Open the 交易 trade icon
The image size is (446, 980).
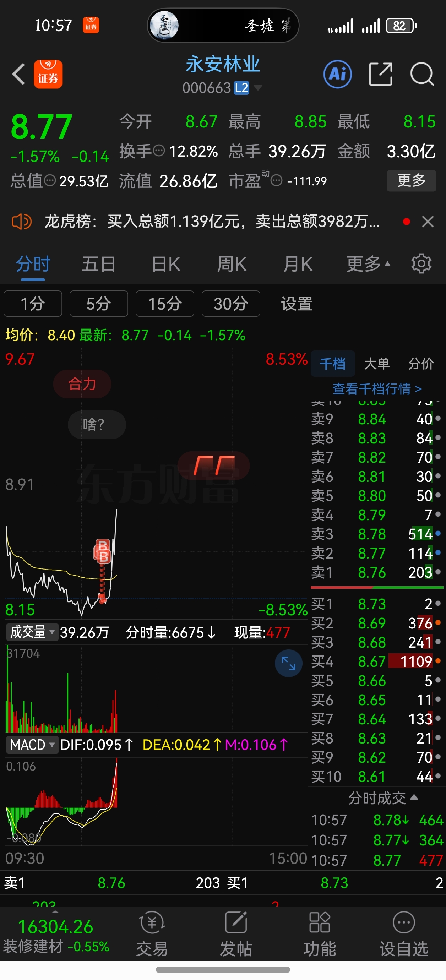tap(152, 934)
